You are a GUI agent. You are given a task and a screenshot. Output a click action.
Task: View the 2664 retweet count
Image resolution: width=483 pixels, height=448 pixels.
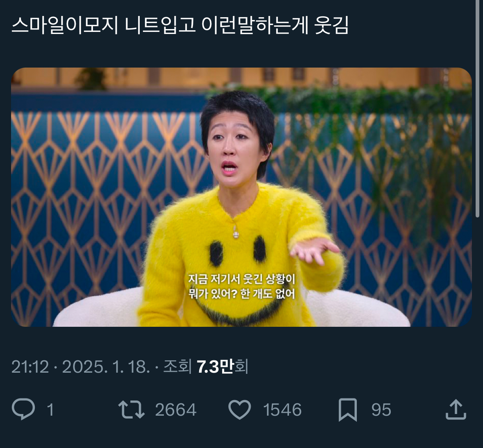176,410
